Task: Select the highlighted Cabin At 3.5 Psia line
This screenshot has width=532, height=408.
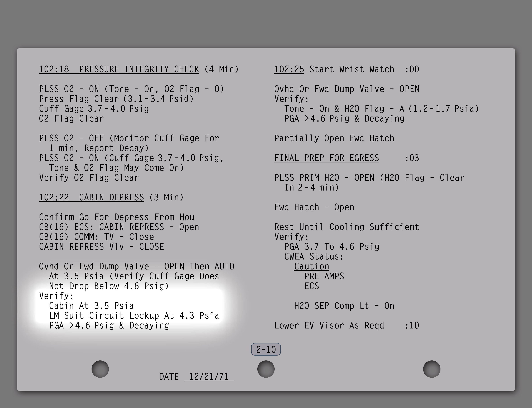Action: tap(91, 306)
